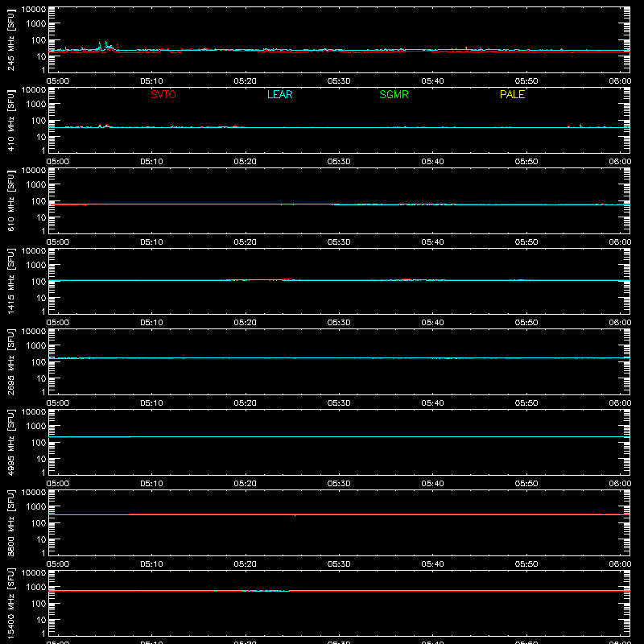Select the 410 MHz [SFU] axis title
This screenshot has height=644, width=644.
(10, 120)
